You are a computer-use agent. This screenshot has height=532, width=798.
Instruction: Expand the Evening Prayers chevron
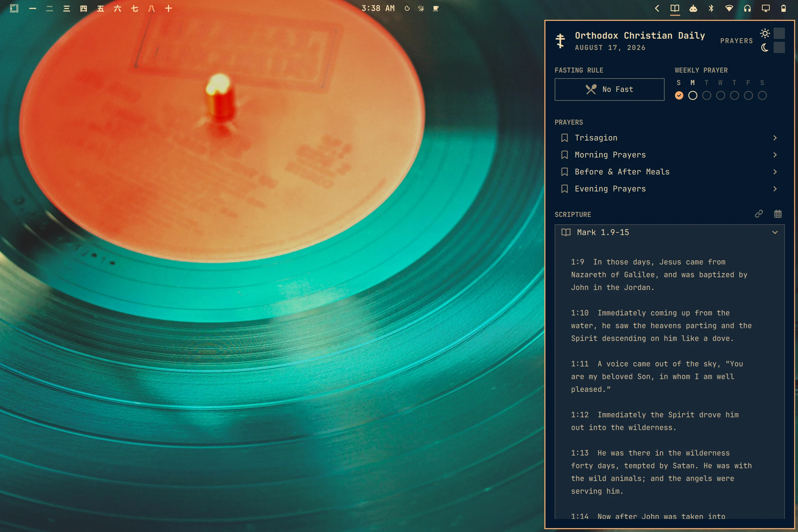[775, 189]
